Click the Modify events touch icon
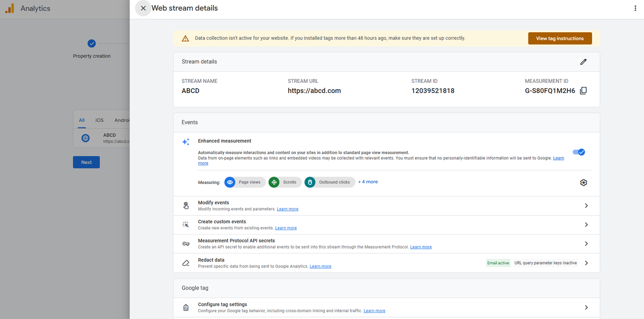Screen dimensions: 644x319 [x=186, y=206]
